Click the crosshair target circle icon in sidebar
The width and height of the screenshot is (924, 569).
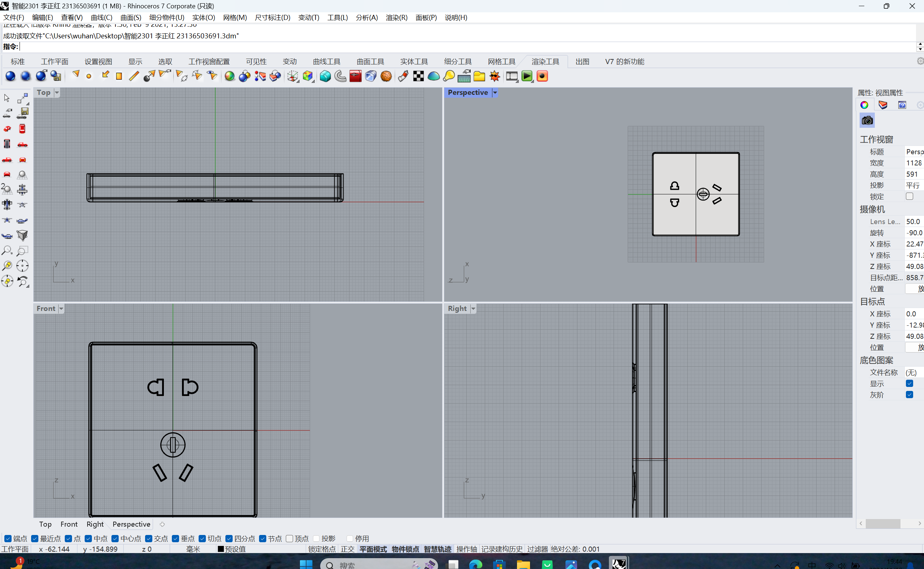[22, 266]
